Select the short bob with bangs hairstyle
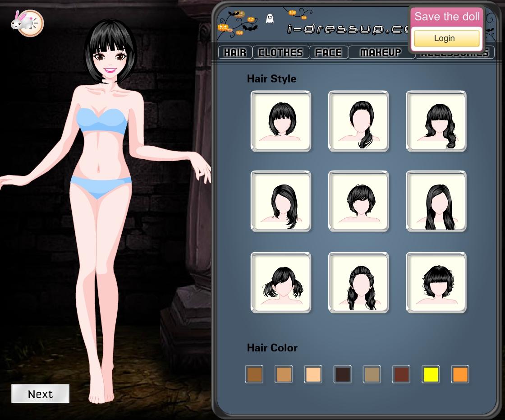 pyautogui.click(x=280, y=121)
